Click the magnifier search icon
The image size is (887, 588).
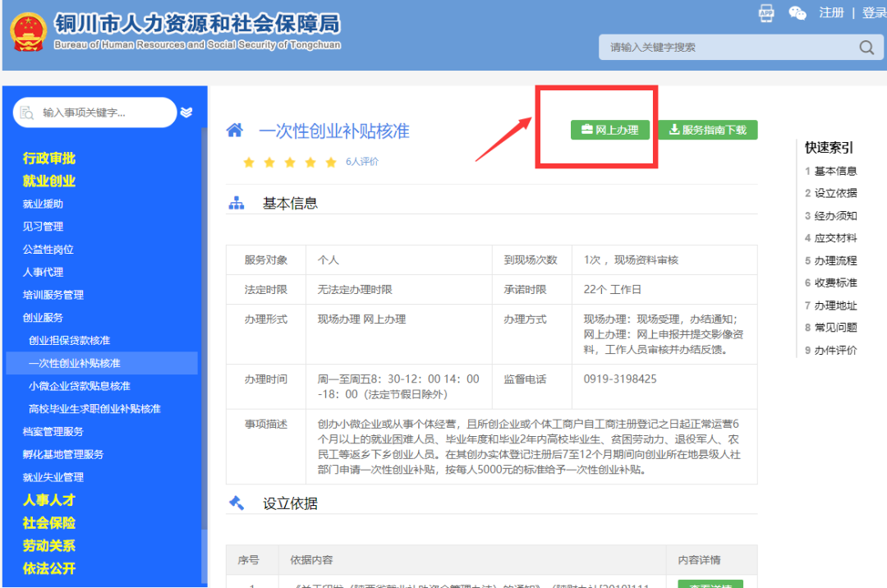point(866,48)
